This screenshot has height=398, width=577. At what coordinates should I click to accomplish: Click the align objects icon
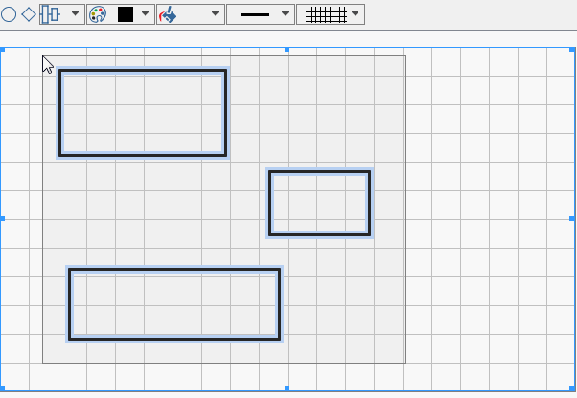pyautogui.click(x=50, y=14)
